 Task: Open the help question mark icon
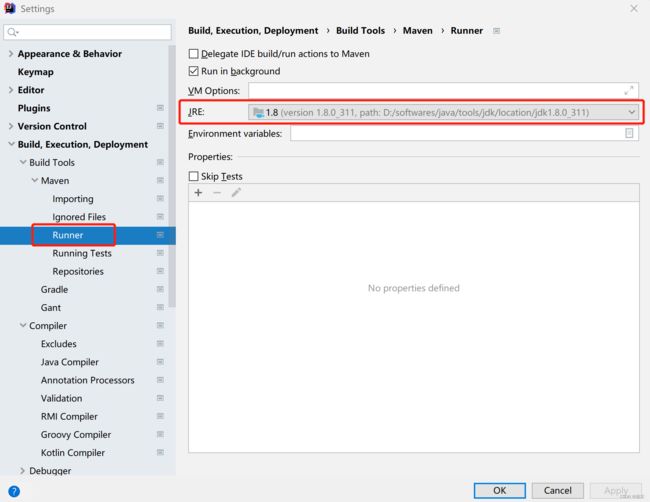[x=14, y=491]
